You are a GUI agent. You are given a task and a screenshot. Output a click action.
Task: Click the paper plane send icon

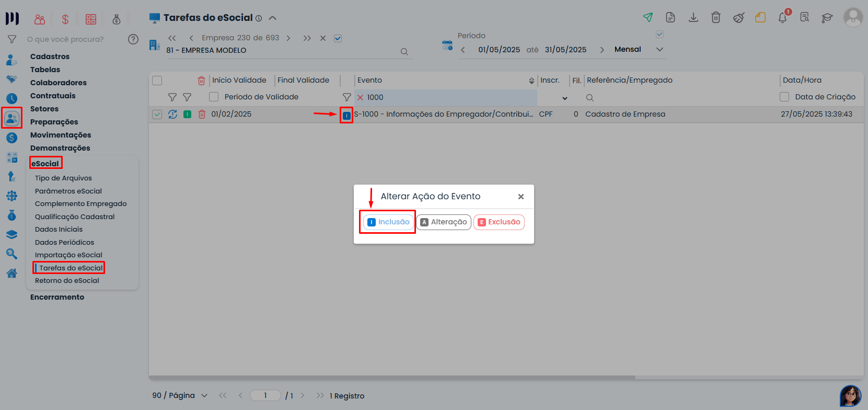(648, 17)
